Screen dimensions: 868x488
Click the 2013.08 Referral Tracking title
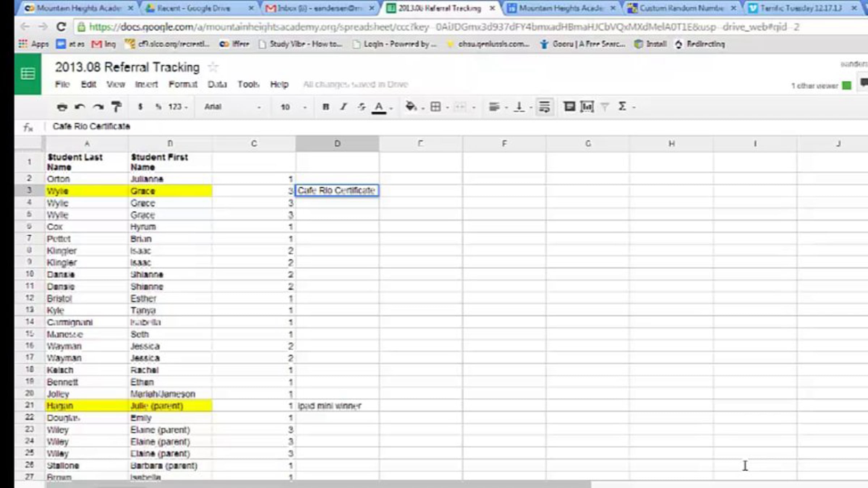coord(127,67)
